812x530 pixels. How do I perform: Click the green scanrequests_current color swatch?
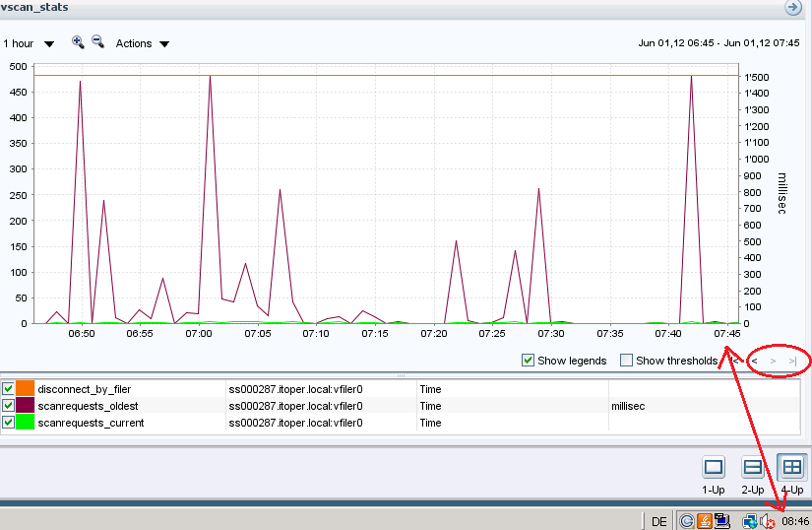(x=25, y=423)
